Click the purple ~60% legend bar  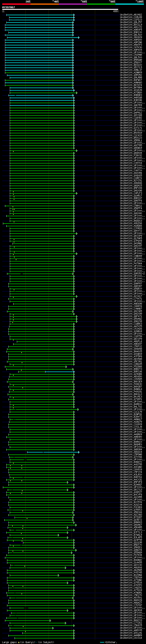[73, 4]
